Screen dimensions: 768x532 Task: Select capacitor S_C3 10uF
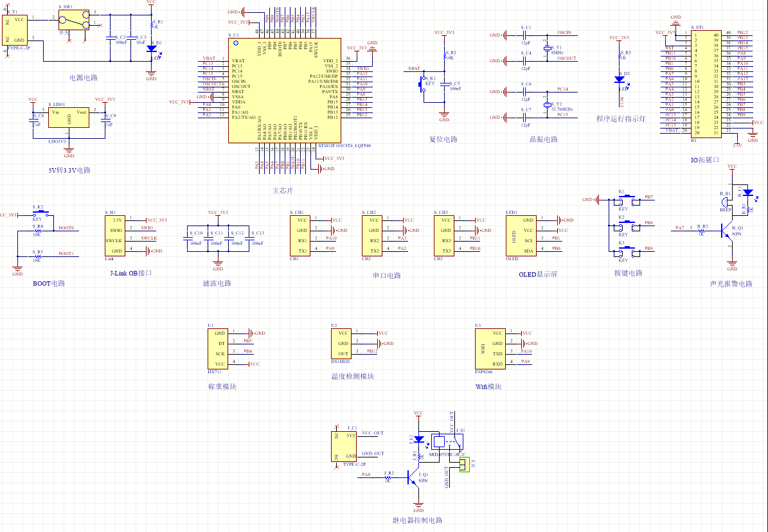tap(130, 37)
